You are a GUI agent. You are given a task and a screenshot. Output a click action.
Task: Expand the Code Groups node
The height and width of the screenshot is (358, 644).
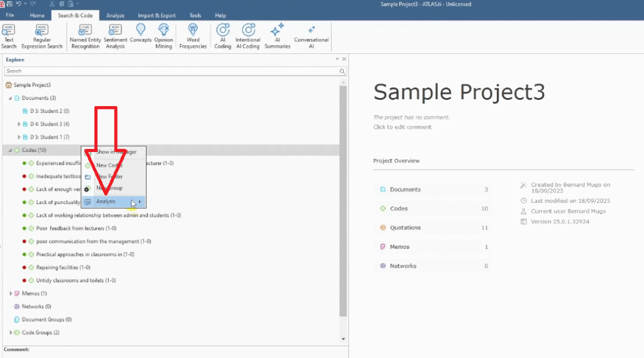[10, 332]
